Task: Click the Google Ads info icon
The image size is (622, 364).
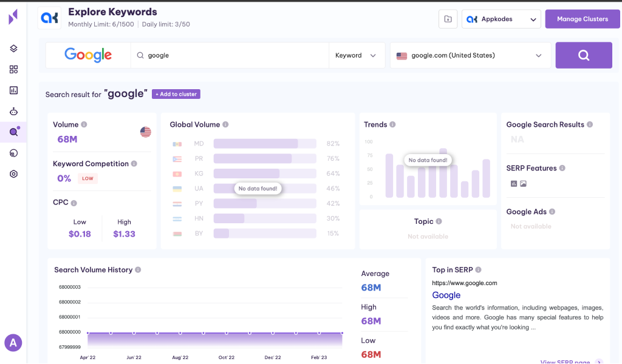Action: (x=552, y=212)
